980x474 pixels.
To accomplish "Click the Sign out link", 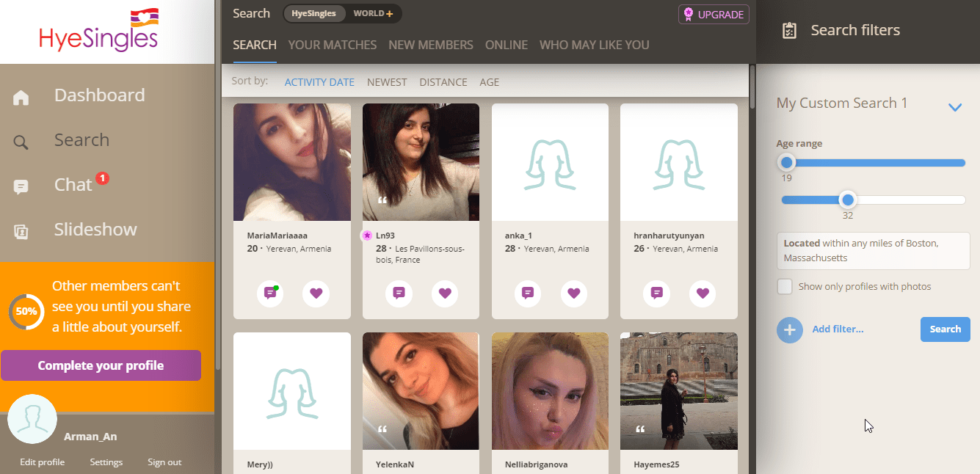I will (164, 462).
